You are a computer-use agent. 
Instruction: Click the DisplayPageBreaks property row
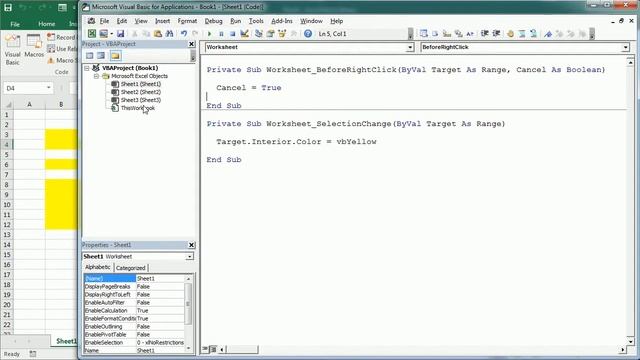134,287
